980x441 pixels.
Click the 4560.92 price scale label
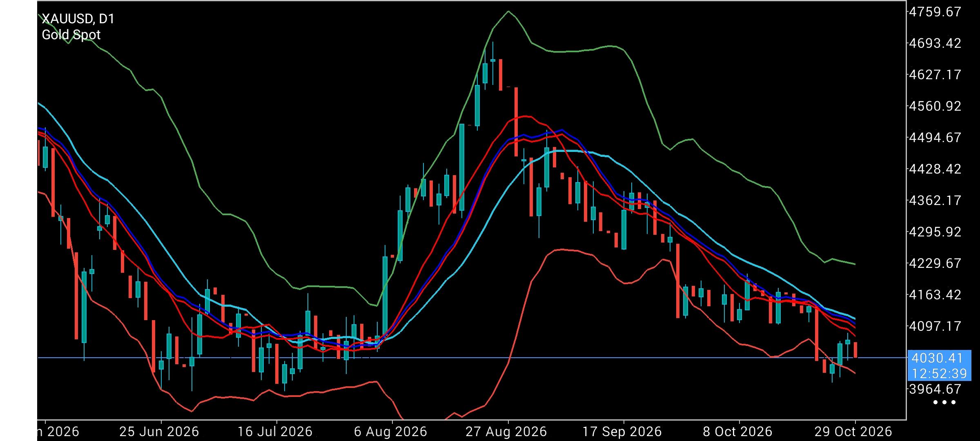[935, 106]
